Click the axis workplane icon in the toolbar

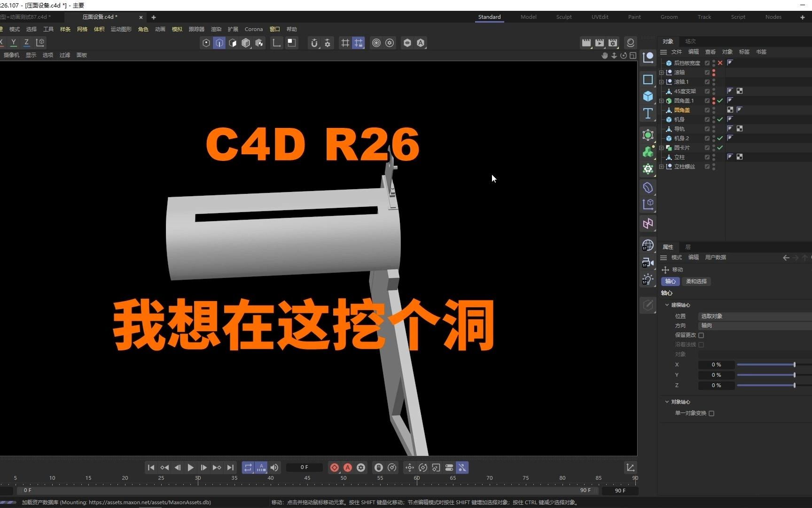276,43
